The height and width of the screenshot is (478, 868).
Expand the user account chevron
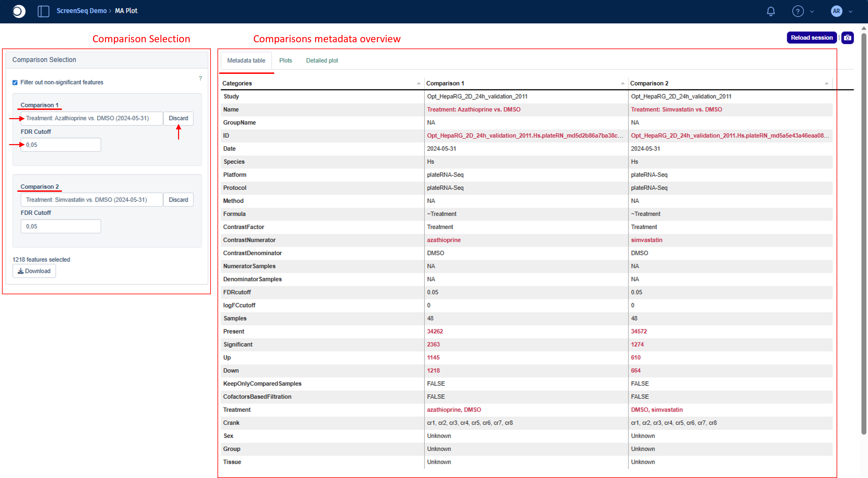[x=850, y=12]
